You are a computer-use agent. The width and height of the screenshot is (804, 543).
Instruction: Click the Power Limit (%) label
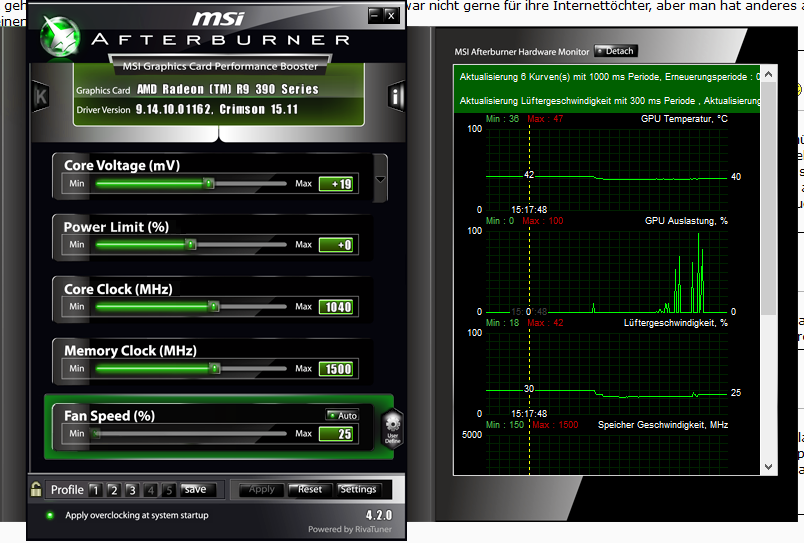(x=116, y=227)
